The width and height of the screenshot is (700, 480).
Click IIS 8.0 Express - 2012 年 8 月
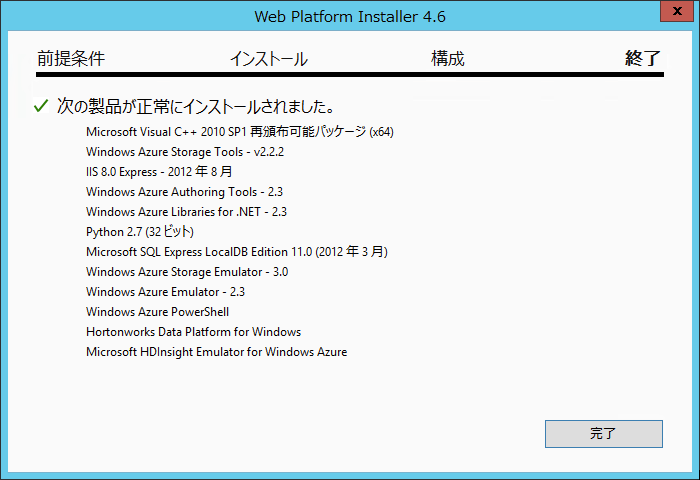[x=159, y=171]
